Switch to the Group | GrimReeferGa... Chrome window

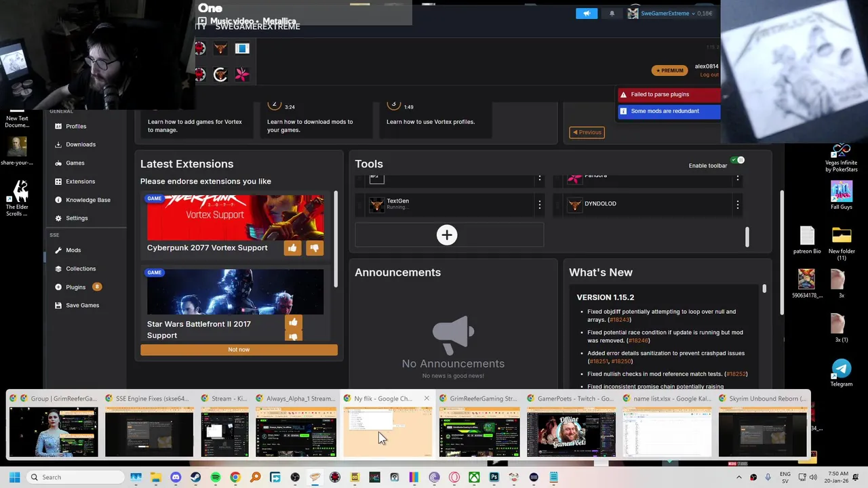pos(54,426)
